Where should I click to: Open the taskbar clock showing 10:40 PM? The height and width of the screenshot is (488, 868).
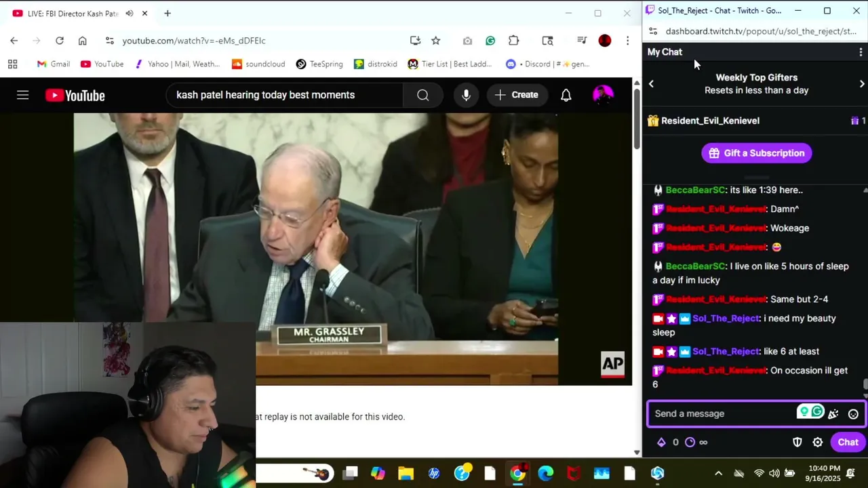coord(824,473)
